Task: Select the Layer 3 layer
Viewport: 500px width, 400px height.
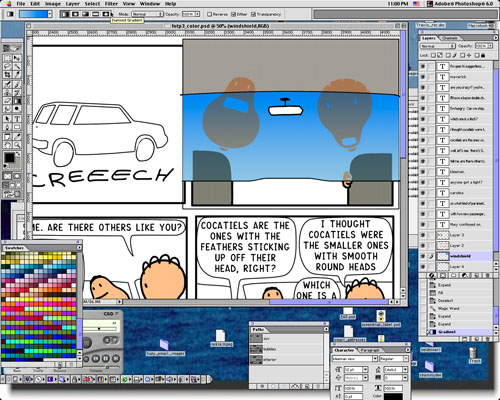Action: [456, 235]
